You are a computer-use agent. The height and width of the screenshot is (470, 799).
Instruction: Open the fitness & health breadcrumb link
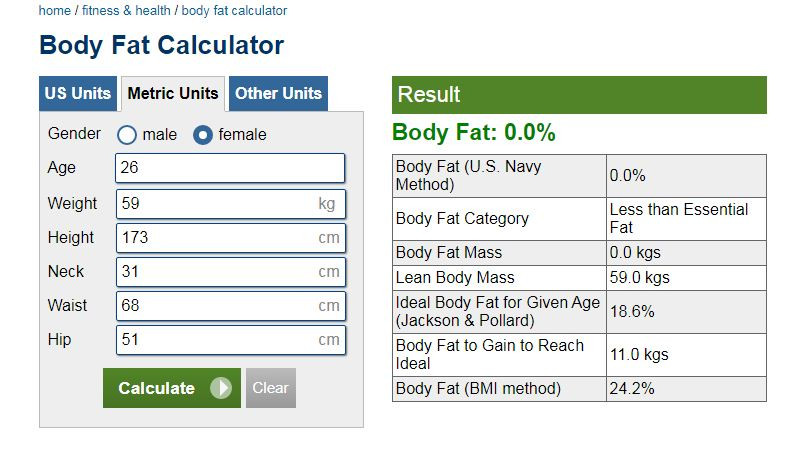[126, 11]
